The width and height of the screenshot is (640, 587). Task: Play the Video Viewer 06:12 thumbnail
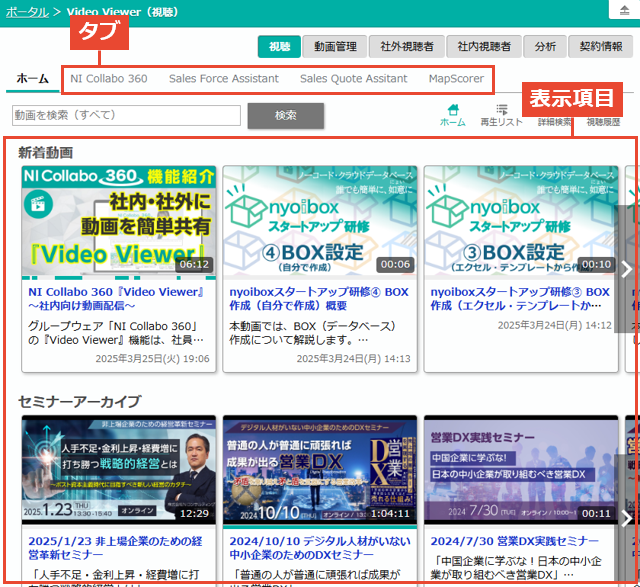click(x=119, y=221)
